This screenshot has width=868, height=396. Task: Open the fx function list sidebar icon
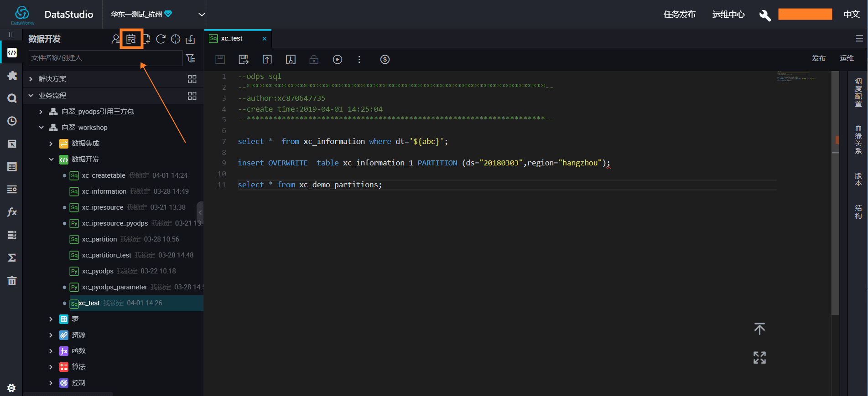[12, 212]
